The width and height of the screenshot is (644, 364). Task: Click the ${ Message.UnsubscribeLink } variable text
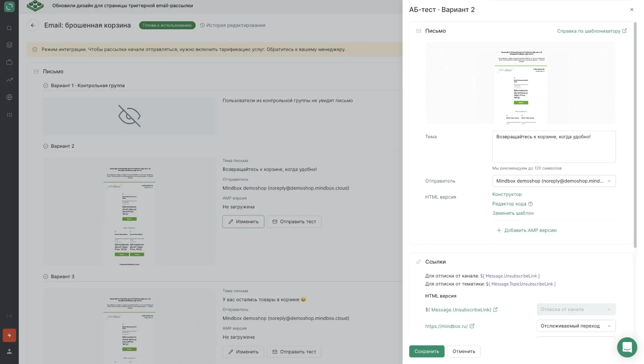click(x=510, y=276)
